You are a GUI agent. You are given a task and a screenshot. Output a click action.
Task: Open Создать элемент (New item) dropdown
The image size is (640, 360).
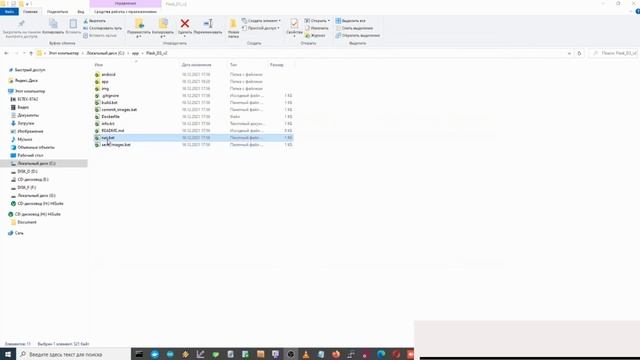pos(261,21)
